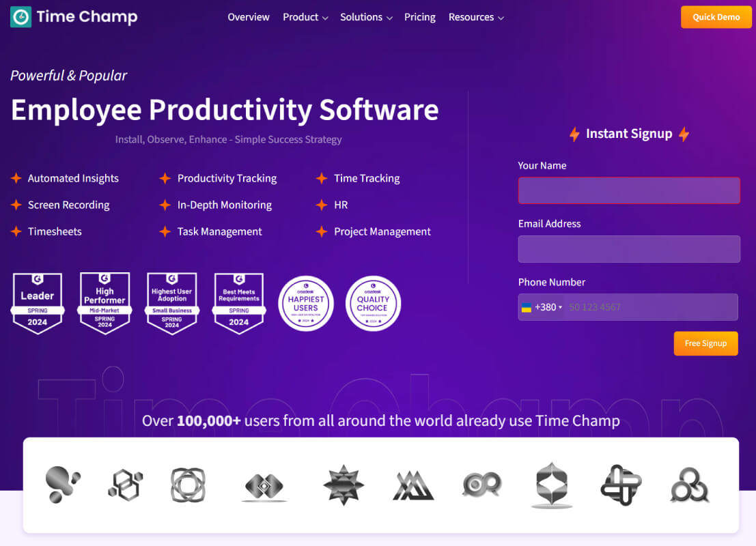Click the Best Meets Requirements badge

click(238, 303)
